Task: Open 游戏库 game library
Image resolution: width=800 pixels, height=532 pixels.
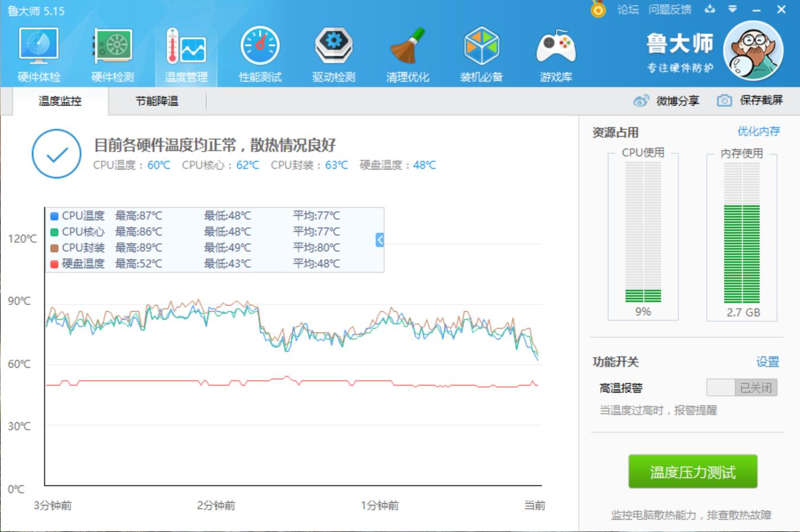Action: (x=555, y=55)
